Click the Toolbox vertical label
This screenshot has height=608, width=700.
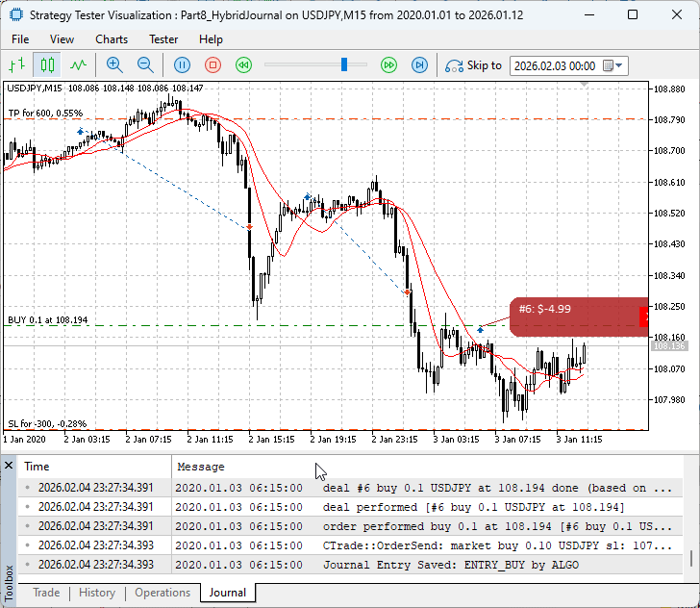(x=9, y=583)
